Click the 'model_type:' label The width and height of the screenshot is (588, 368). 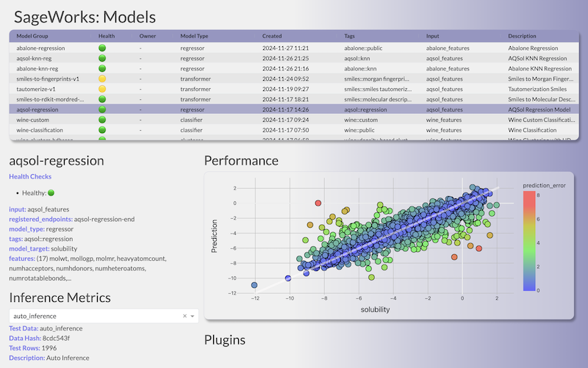point(27,229)
